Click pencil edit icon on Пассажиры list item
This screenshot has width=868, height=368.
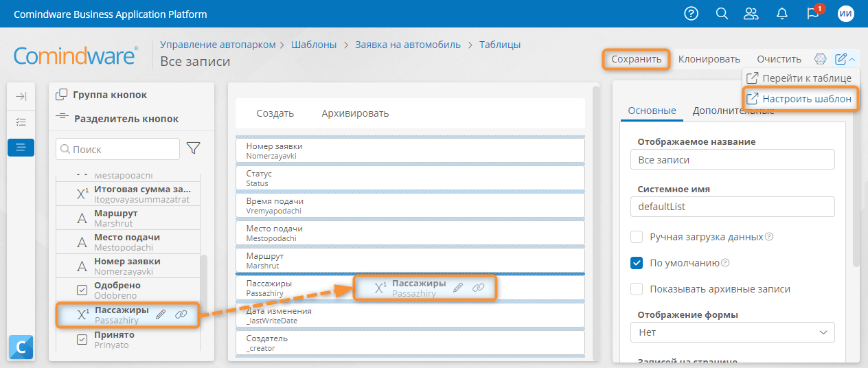coord(161,314)
